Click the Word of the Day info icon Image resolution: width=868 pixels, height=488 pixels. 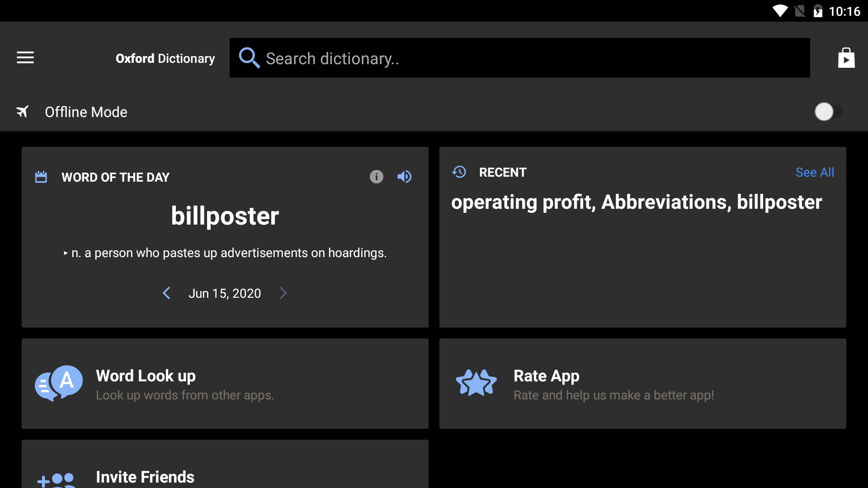[x=376, y=176]
